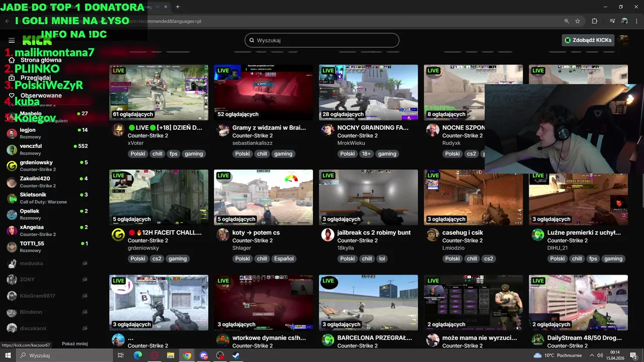Click lol tag under 18kylla stream
The height and width of the screenshot is (362, 644).
point(382,259)
